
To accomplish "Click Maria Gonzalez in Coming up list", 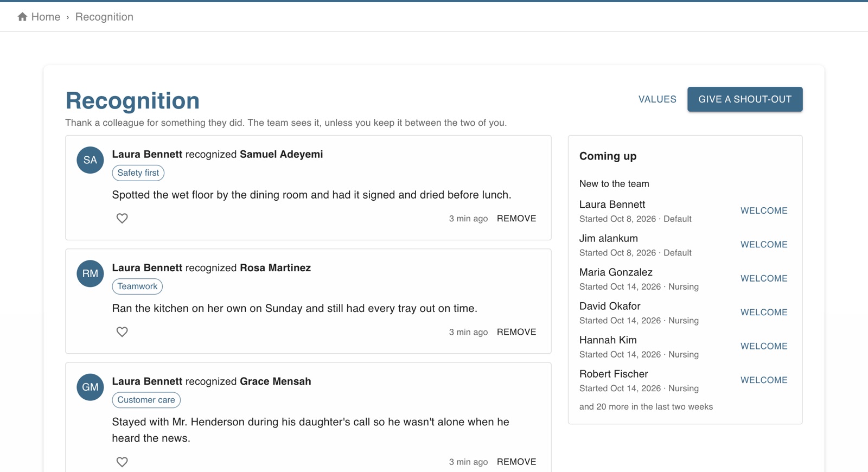I will [x=616, y=272].
